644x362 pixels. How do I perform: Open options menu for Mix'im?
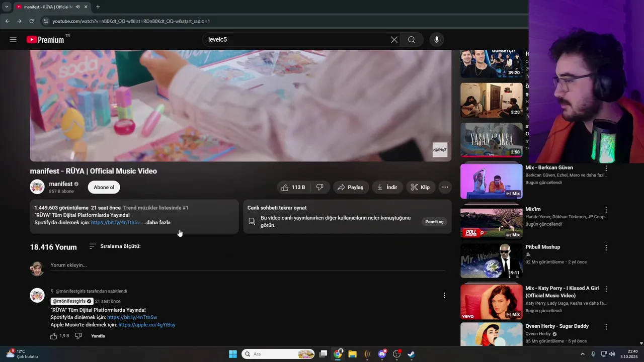tap(606, 210)
